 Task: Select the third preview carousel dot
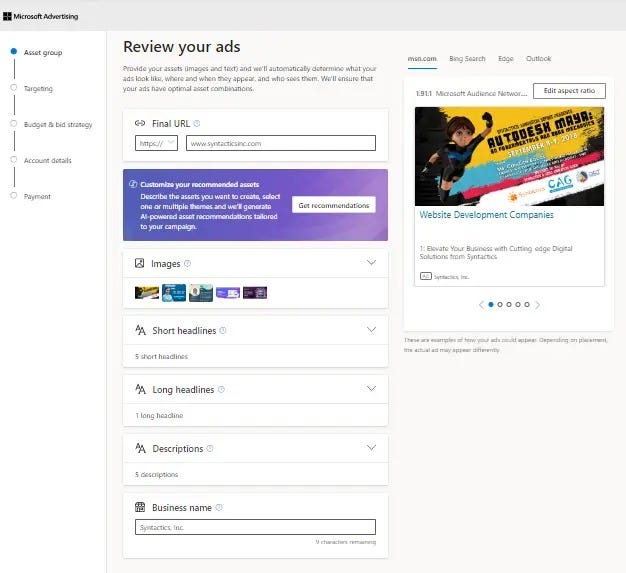point(509,304)
